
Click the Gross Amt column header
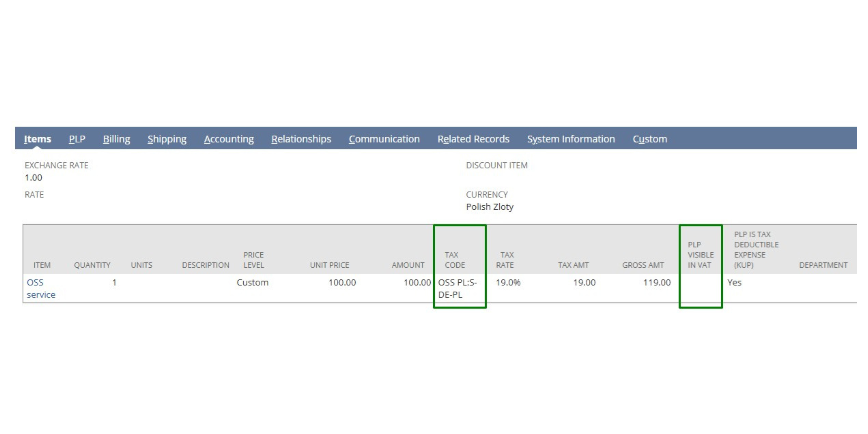[643, 265]
